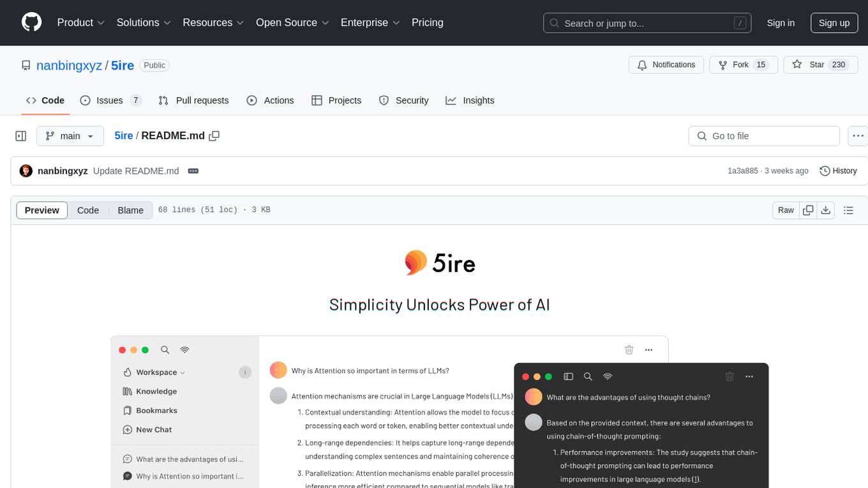The height and width of the screenshot is (488, 868).
Task: Expand the Solutions menu
Action: coord(144,22)
